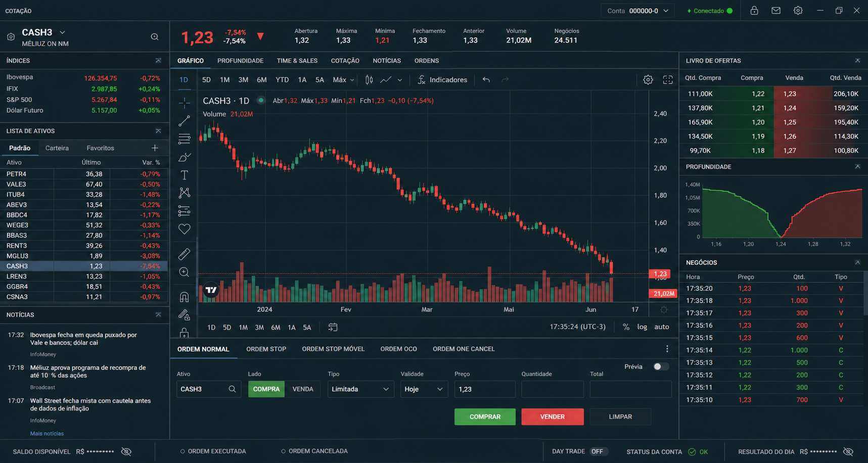
Task: Open the Tipo Limitada dropdown
Action: (x=360, y=389)
